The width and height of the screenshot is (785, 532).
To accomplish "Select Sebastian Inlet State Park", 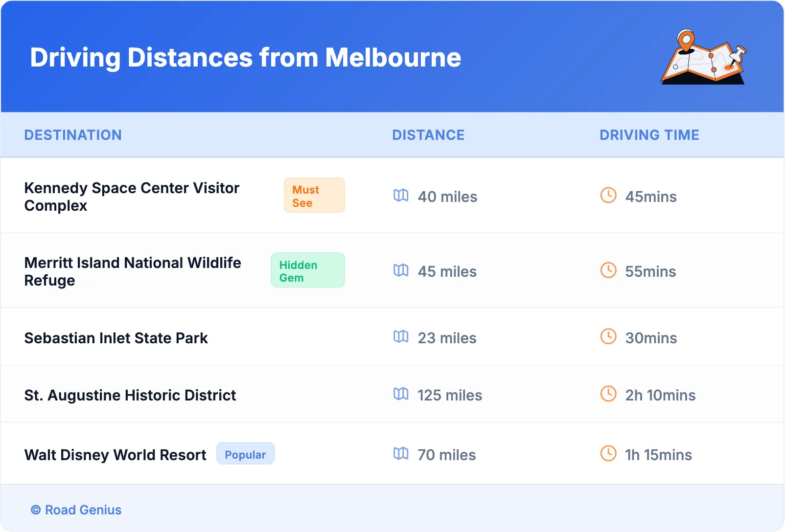I will coord(116,338).
